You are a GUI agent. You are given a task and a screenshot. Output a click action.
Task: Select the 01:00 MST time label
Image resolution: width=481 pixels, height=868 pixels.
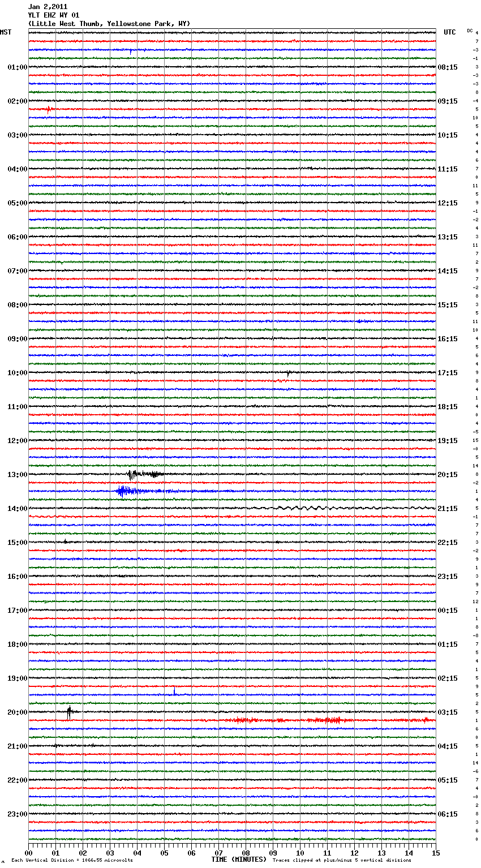coord(18,67)
